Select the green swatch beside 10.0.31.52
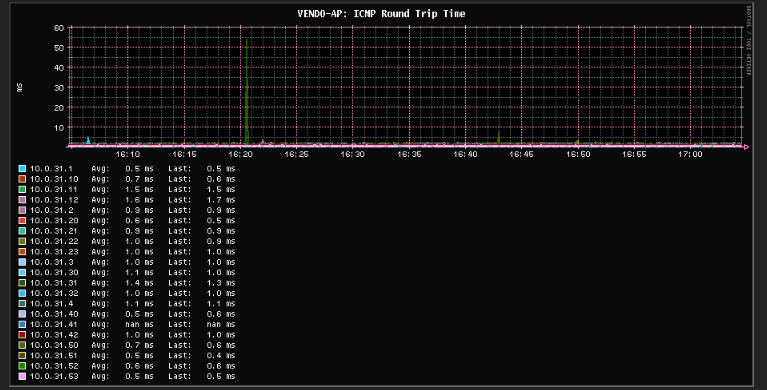The height and width of the screenshot is (390, 767). [22, 366]
